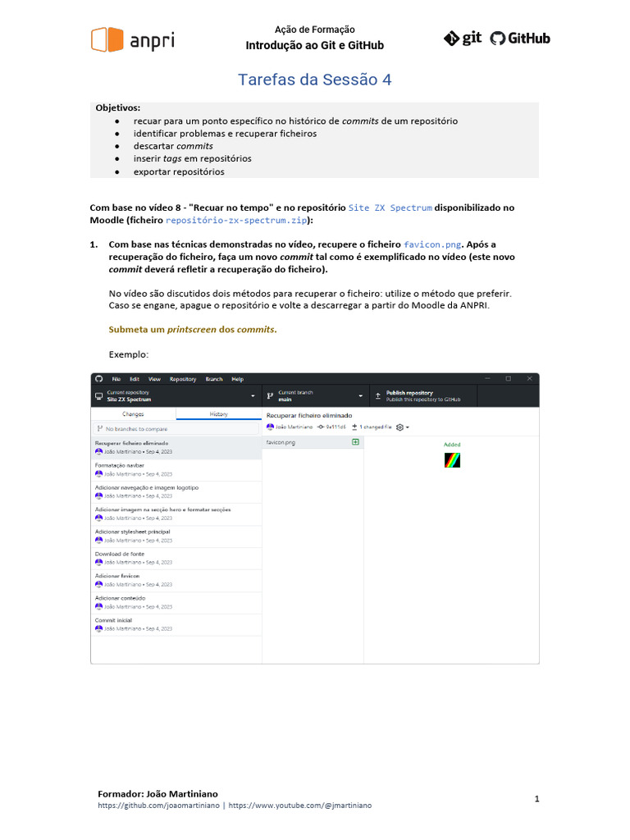Select the Download de fonte commit
Viewport: 630px width, 840px height.
(176, 558)
